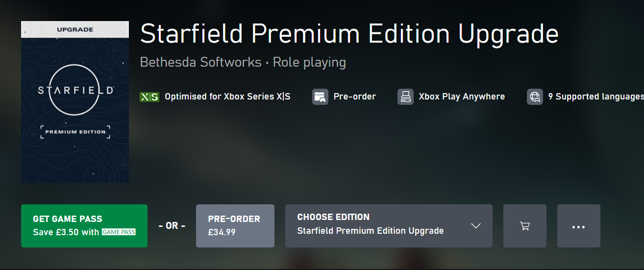644x270 pixels.
Task: Click the Supported languages globe icon
Action: pos(535,97)
